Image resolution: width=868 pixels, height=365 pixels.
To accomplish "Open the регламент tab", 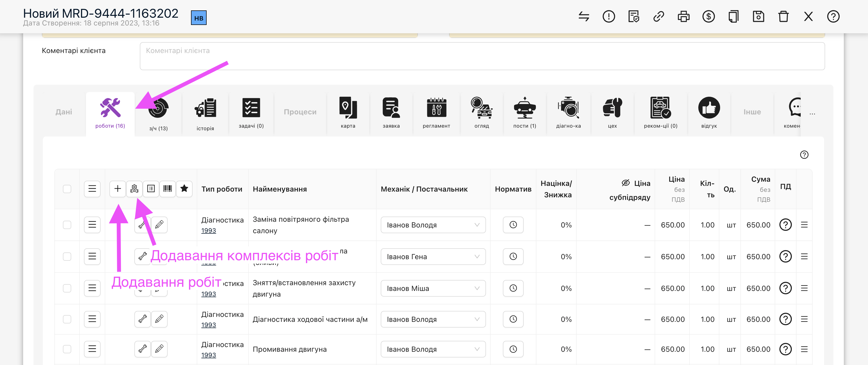I will pos(436,114).
